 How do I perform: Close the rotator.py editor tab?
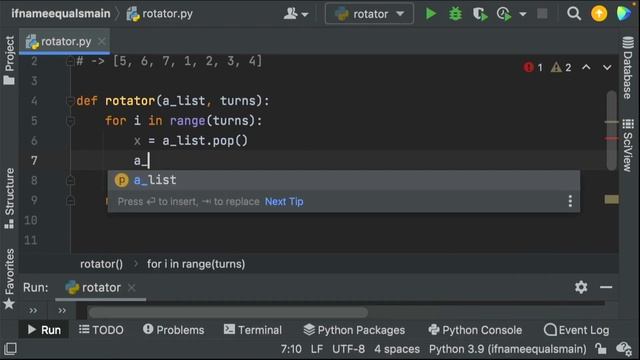coord(102,41)
